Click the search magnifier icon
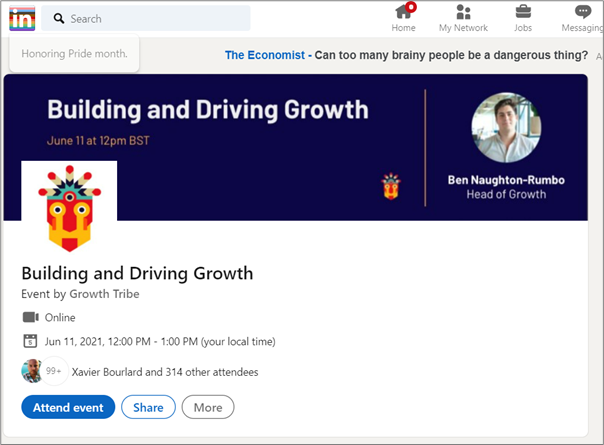The width and height of the screenshot is (604, 445). point(59,18)
